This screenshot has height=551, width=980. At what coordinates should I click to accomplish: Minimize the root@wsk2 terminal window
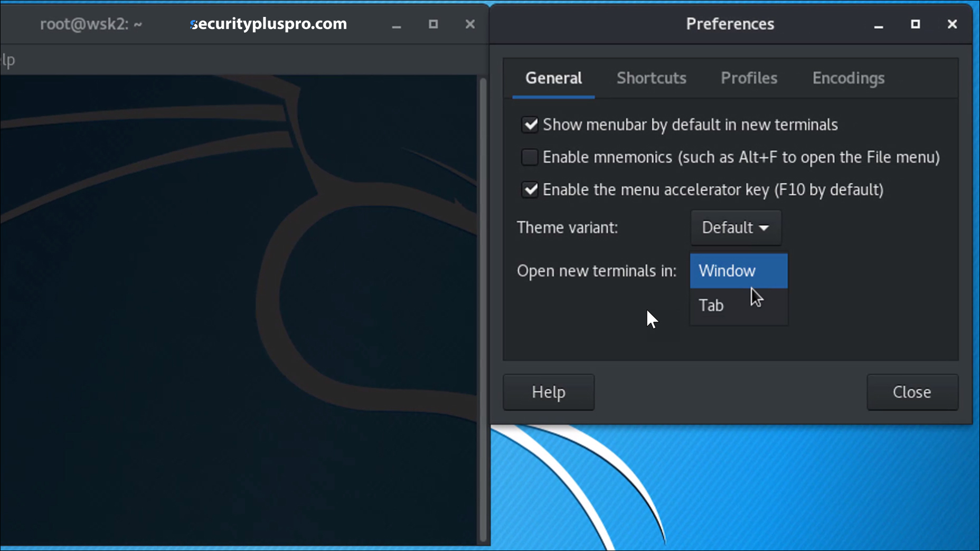tap(397, 24)
